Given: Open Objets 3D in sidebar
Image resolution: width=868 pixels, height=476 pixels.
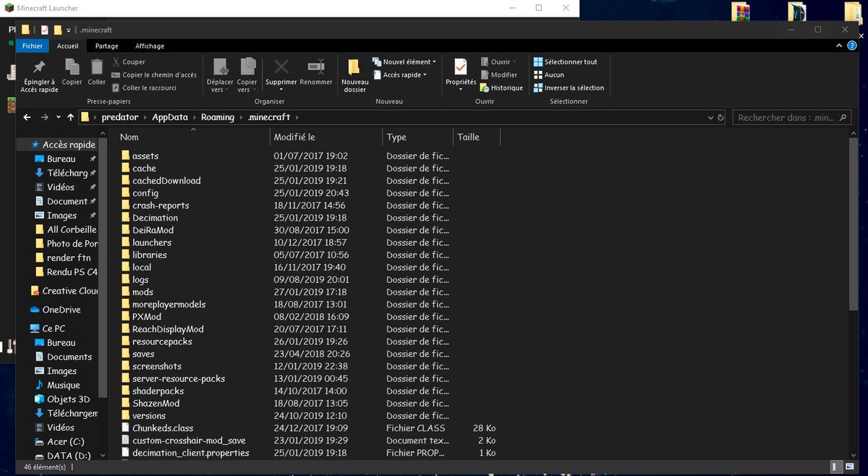Looking at the screenshot, I should tap(63, 399).
